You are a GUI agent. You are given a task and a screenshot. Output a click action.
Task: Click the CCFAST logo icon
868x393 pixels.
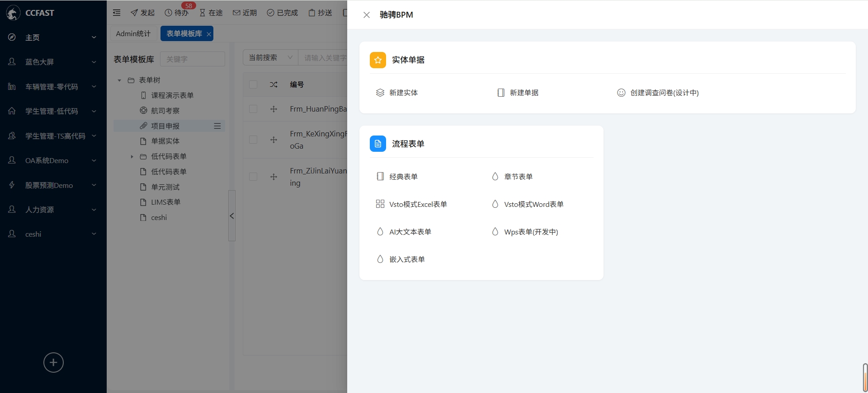pyautogui.click(x=13, y=13)
